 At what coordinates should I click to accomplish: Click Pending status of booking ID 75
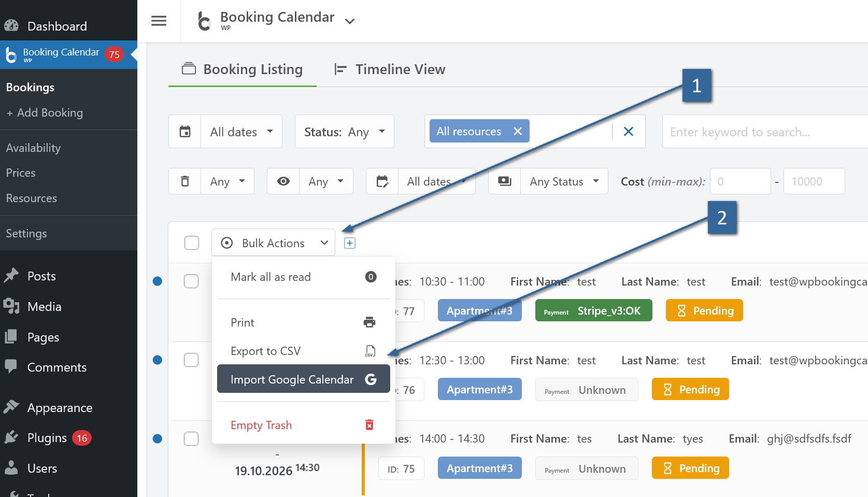tap(690, 468)
